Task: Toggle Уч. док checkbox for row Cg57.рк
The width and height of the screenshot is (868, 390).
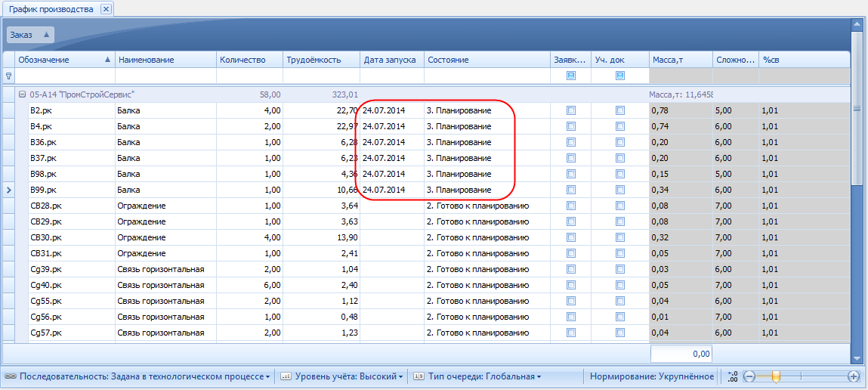Action: [x=620, y=333]
